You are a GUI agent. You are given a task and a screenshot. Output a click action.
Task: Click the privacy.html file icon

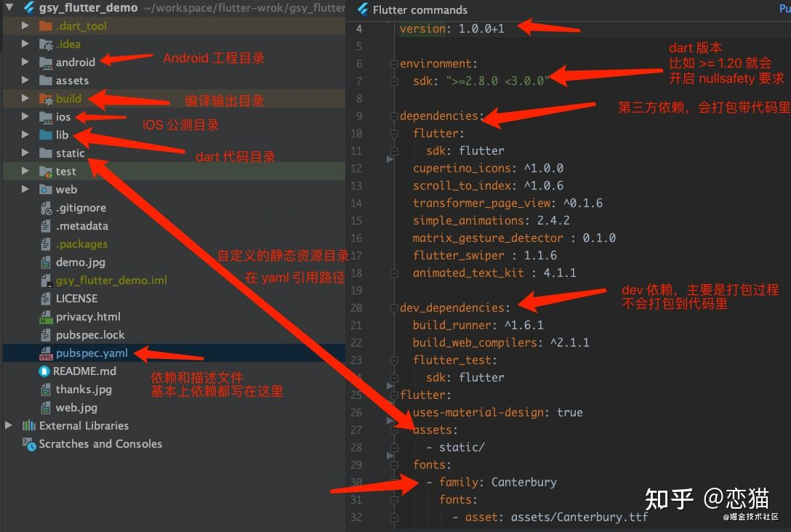coord(46,317)
